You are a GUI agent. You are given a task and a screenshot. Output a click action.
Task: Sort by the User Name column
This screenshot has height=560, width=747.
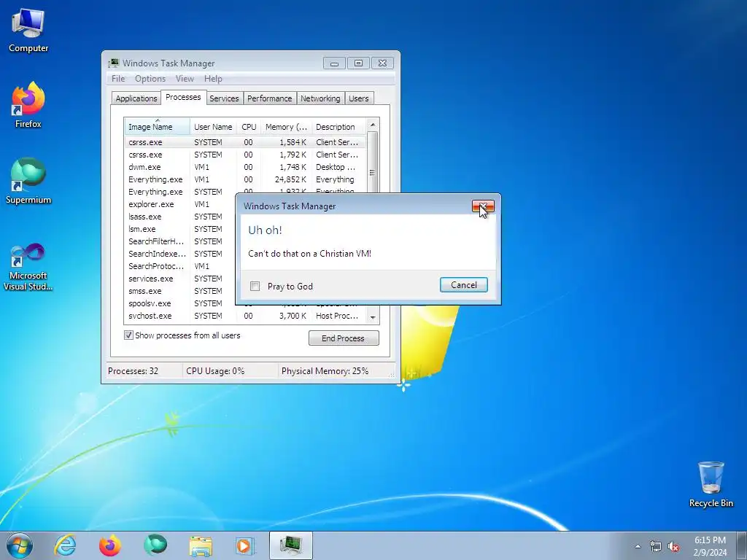tap(213, 127)
